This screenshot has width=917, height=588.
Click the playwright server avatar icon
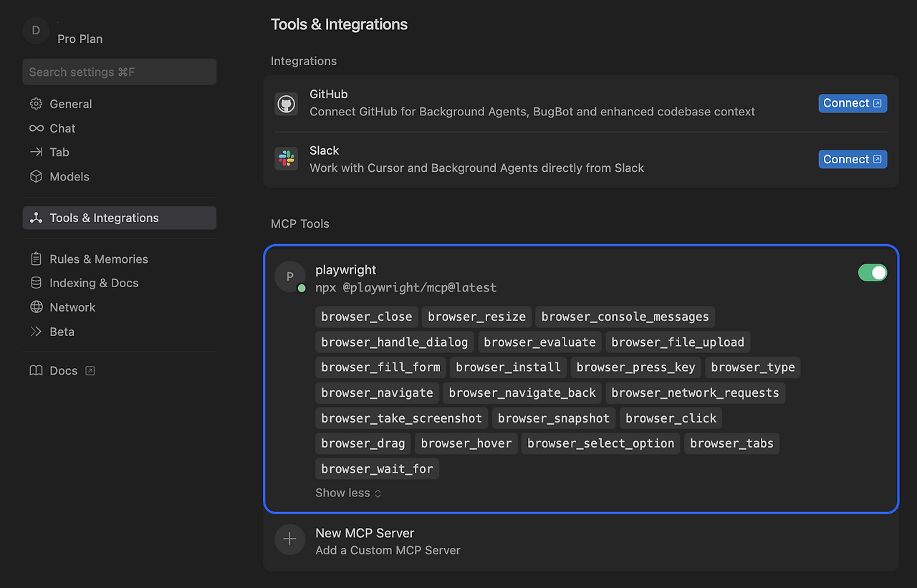coord(289,276)
